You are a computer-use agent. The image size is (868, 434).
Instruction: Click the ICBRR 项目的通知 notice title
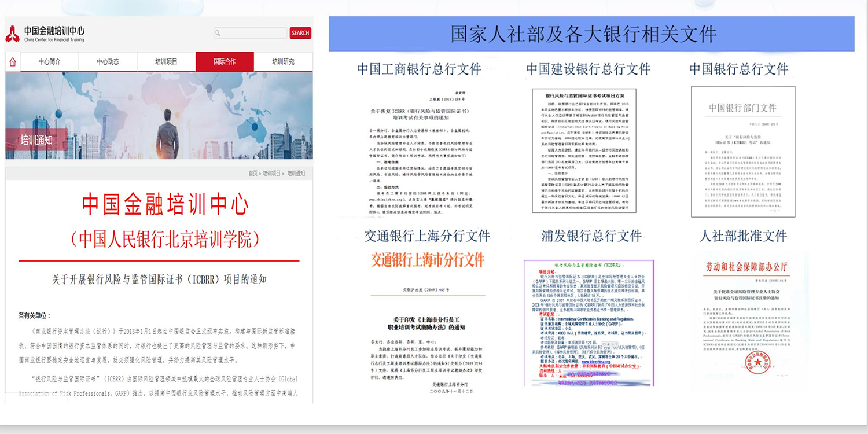159,279
